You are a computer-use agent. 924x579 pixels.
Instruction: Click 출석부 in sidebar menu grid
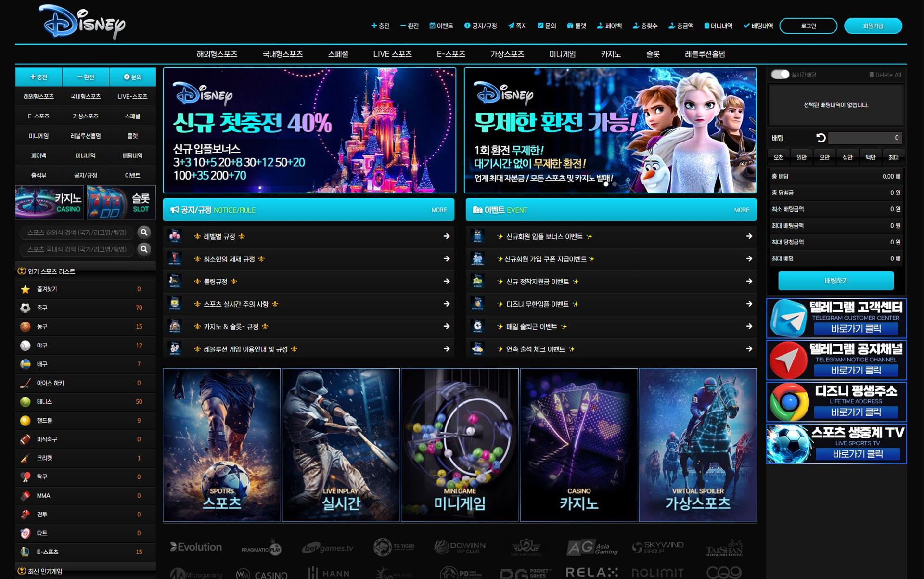point(38,175)
